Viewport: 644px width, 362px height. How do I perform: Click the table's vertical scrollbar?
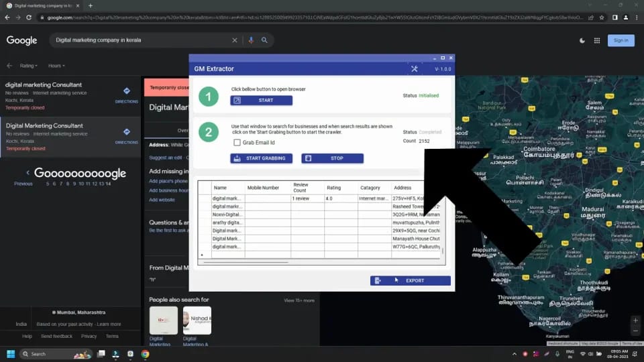(x=442, y=250)
